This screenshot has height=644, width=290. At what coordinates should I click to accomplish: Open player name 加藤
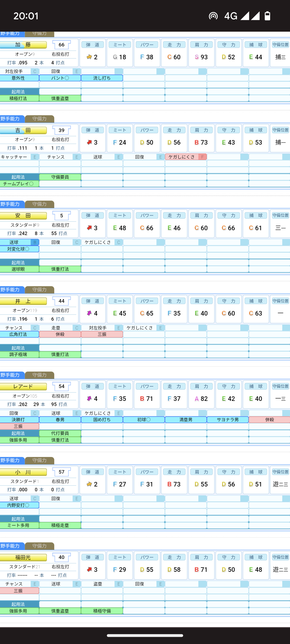[23, 45]
